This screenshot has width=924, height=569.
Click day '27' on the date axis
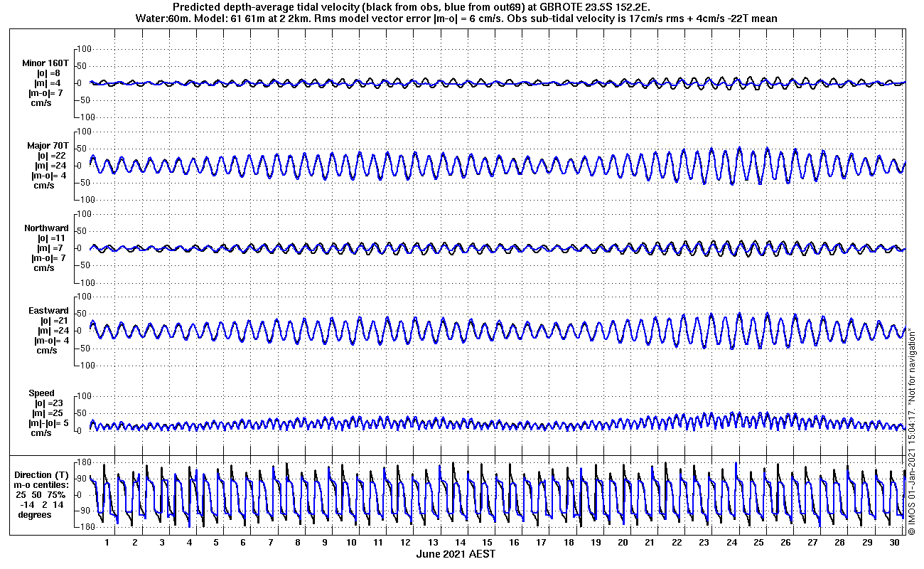[x=812, y=543]
